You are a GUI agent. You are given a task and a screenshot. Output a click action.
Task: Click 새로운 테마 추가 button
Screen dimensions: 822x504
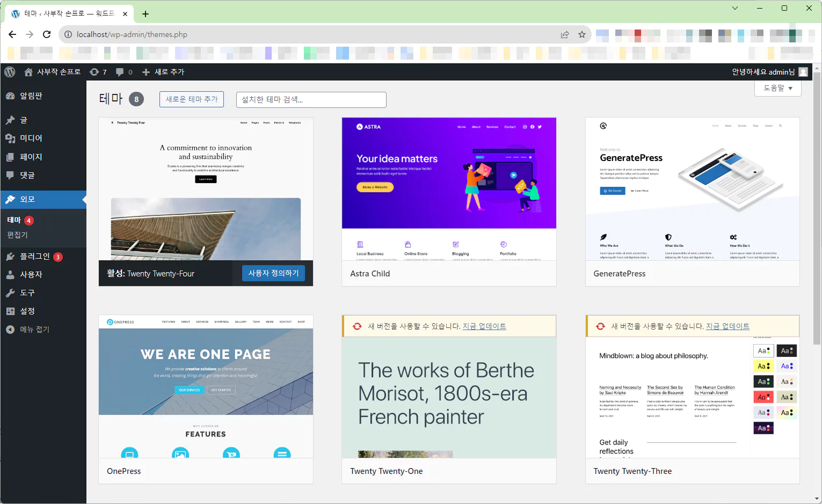[192, 99]
